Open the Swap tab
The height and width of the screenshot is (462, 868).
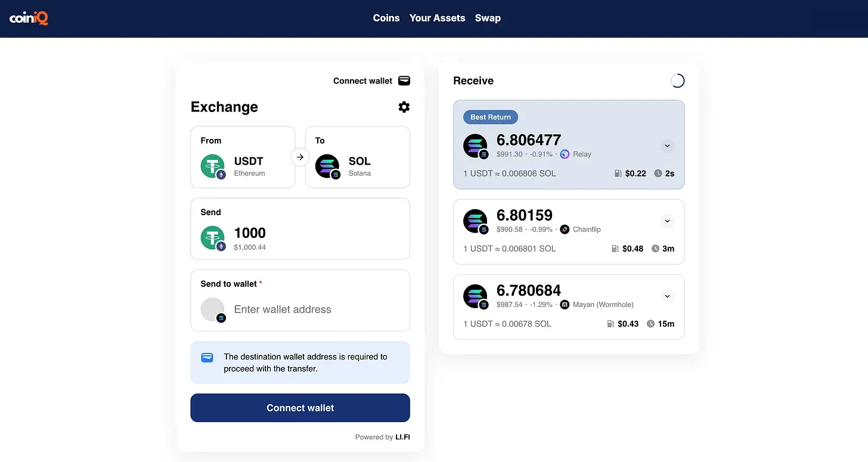(488, 18)
